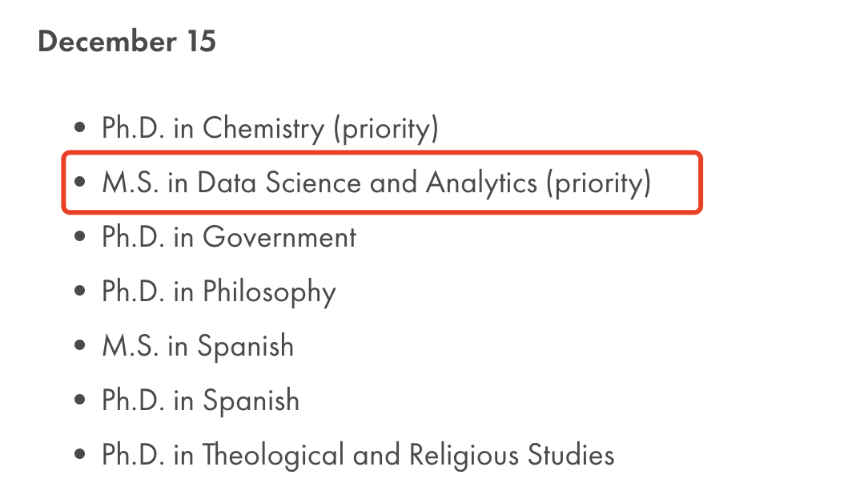Screen dimensions: 868x503
Task: Click the word Analytics in highlighted row
Action: point(481,183)
